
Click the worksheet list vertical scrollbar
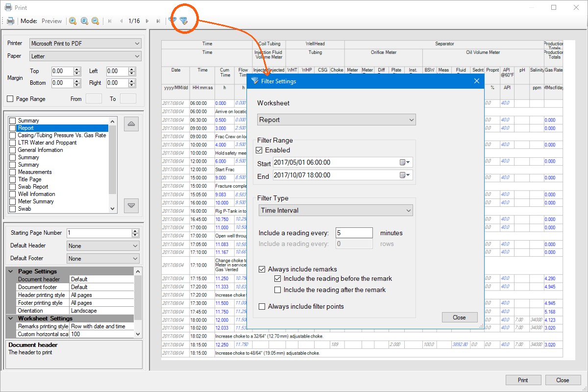(113, 165)
